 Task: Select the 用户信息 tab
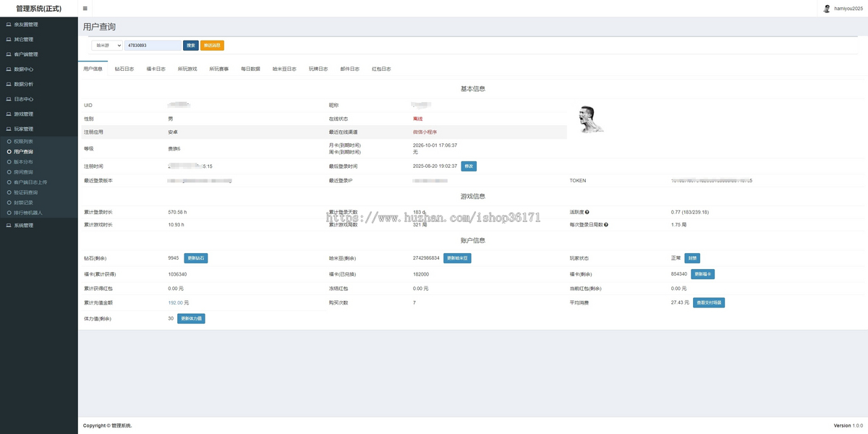pos(93,69)
